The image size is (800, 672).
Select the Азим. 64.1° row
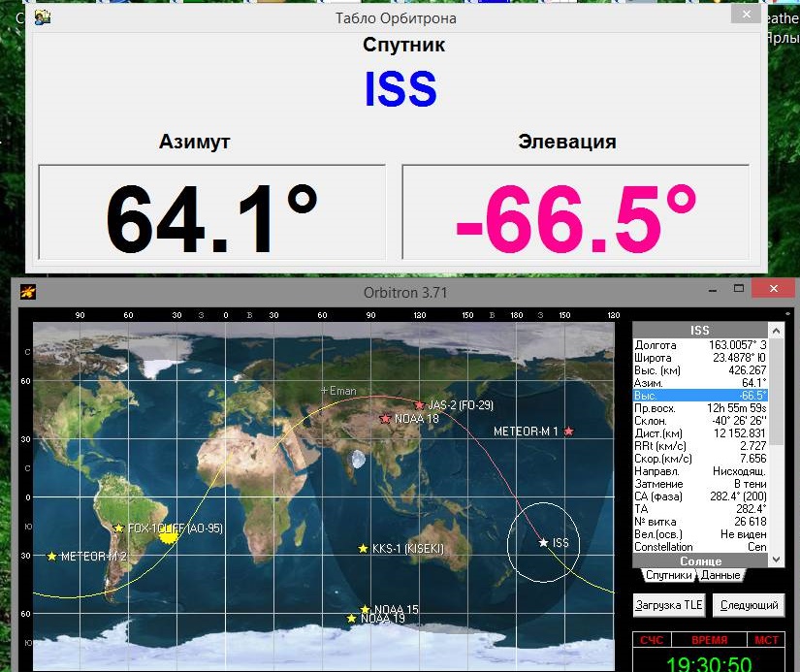click(700, 383)
